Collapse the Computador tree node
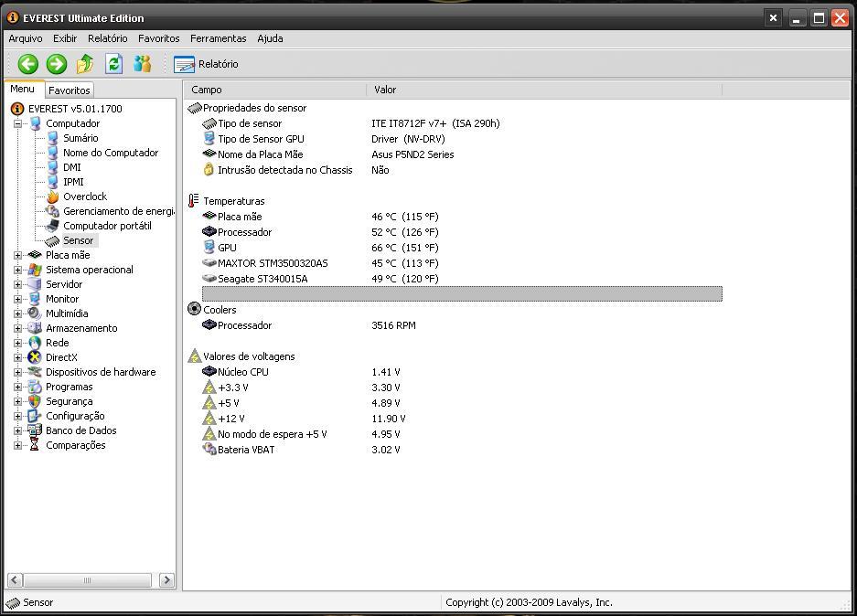The image size is (857, 616). 17,123
